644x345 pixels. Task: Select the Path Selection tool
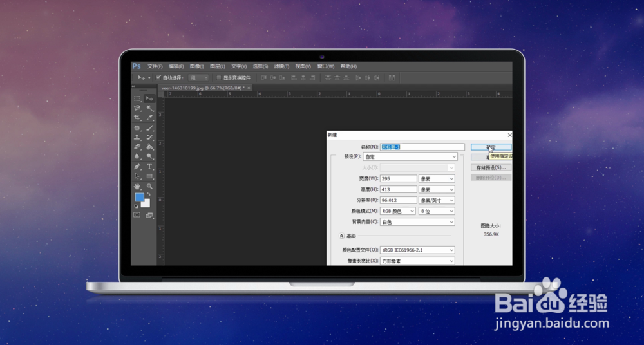coord(137,176)
